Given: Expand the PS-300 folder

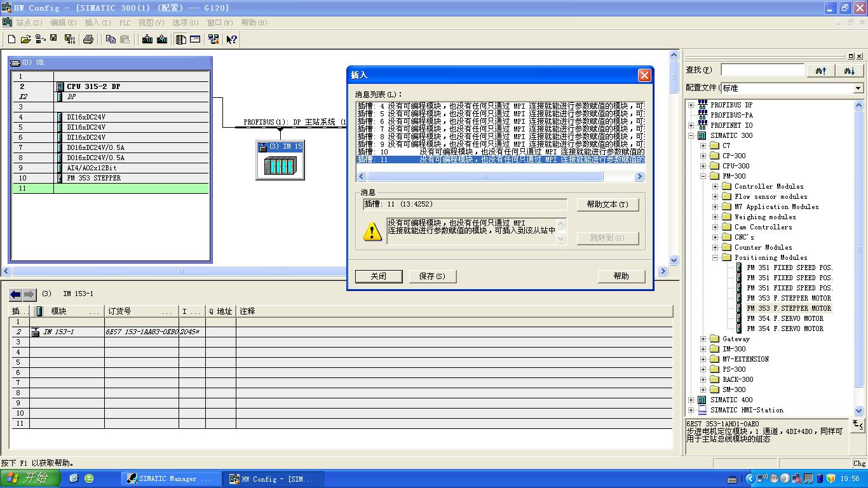Looking at the screenshot, I should 703,369.
